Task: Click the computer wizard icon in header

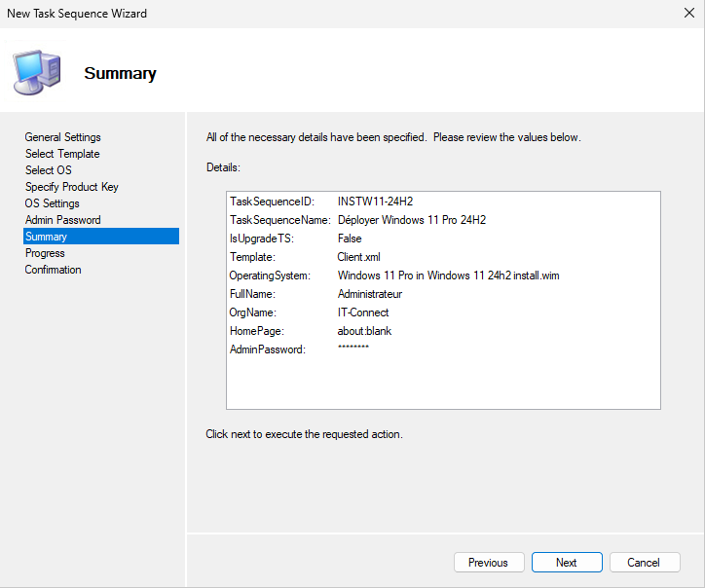Action: [x=36, y=70]
